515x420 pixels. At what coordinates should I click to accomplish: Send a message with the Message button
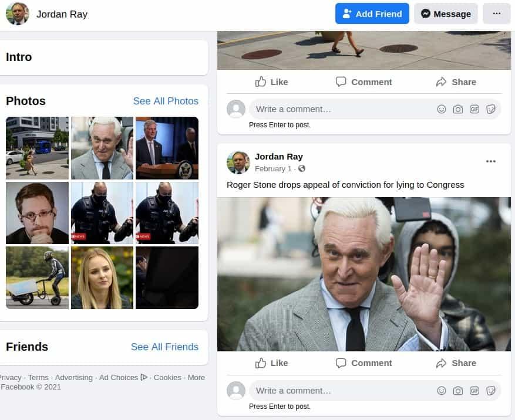coord(446,13)
